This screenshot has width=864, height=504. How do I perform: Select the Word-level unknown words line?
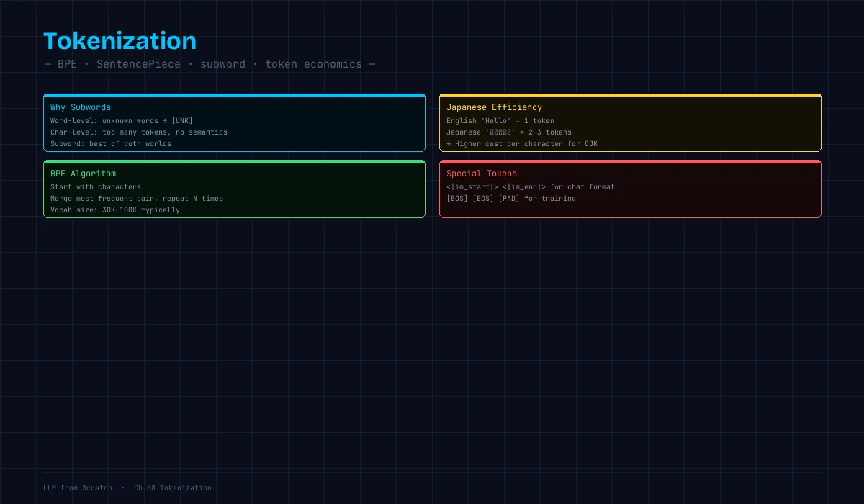[122, 121]
